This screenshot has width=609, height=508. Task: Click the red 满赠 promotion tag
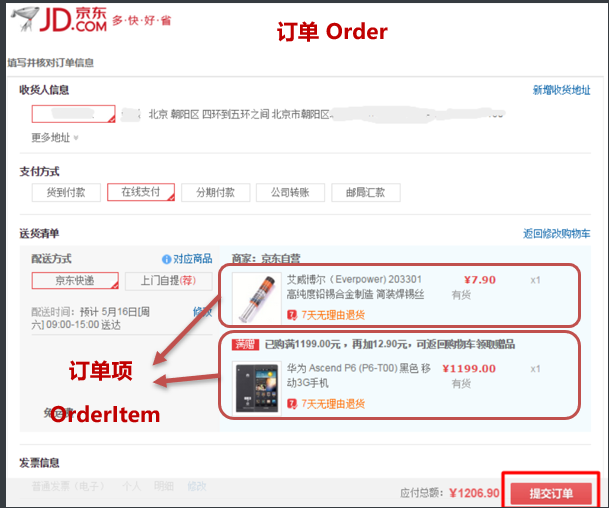(x=245, y=344)
